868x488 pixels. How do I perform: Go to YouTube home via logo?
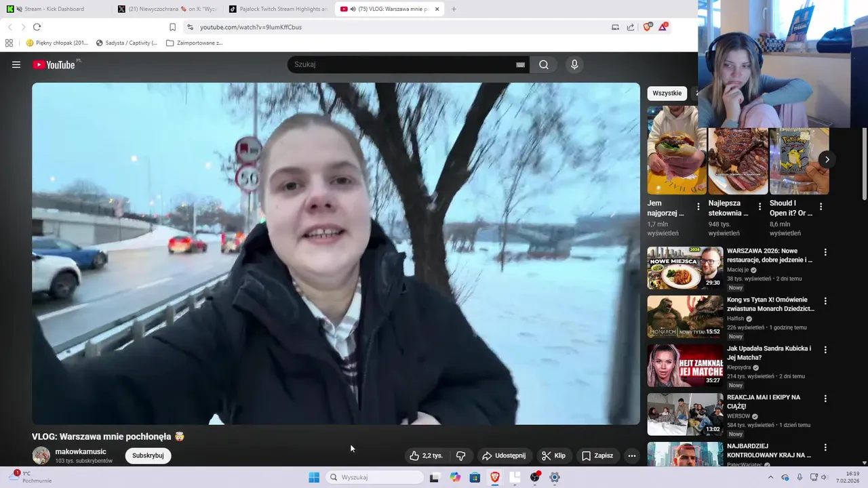pos(54,65)
